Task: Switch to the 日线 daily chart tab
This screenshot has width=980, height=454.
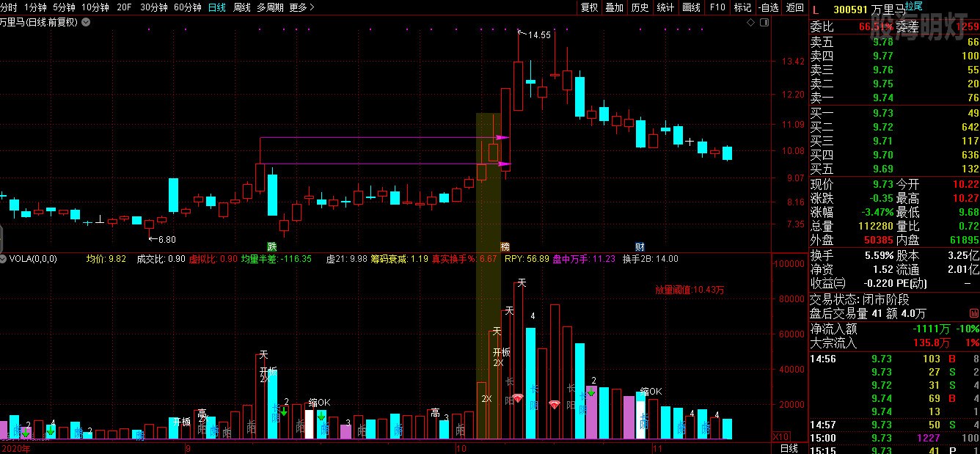Action: pyautogui.click(x=217, y=7)
